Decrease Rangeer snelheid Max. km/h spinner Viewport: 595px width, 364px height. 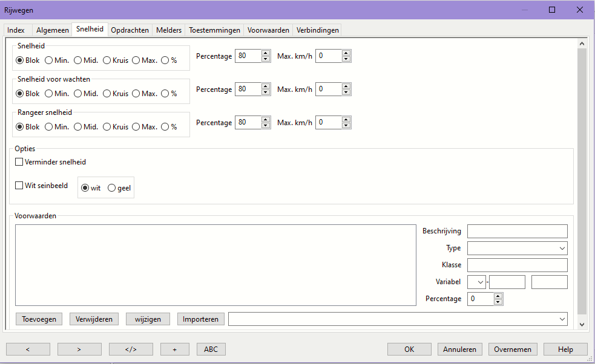tap(346, 126)
